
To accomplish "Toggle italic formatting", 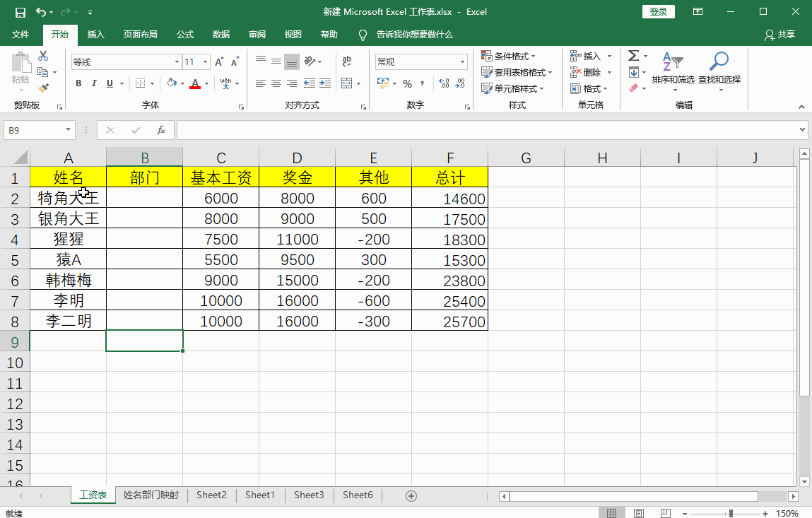I will (95, 83).
